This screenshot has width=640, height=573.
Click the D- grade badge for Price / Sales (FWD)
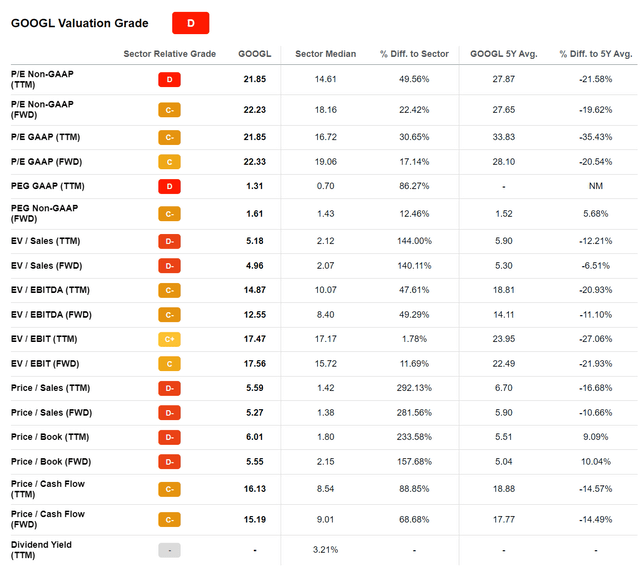click(169, 413)
